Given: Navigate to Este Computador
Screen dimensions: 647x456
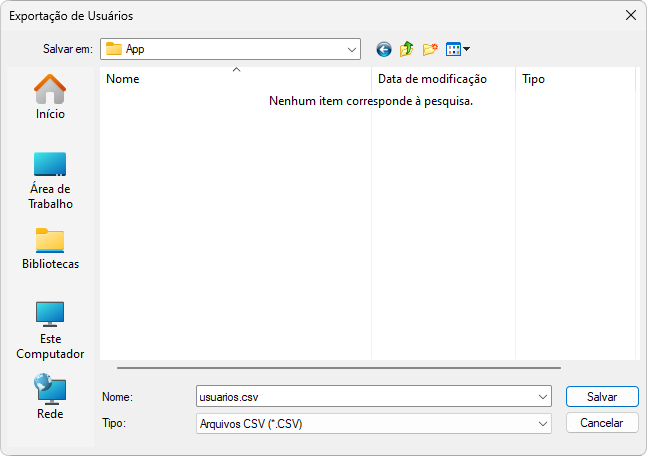Looking at the screenshot, I should [x=50, y=330].
